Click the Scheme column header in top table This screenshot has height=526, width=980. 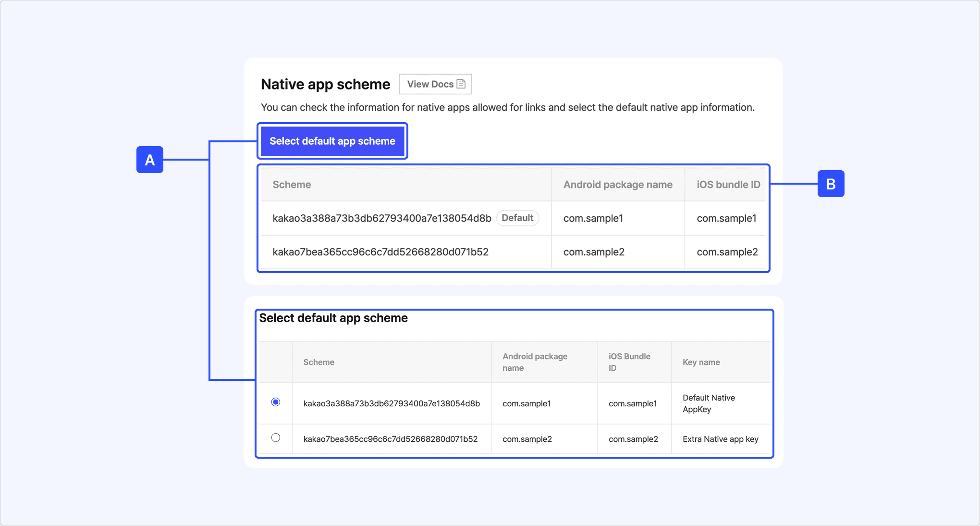(292, 185)
